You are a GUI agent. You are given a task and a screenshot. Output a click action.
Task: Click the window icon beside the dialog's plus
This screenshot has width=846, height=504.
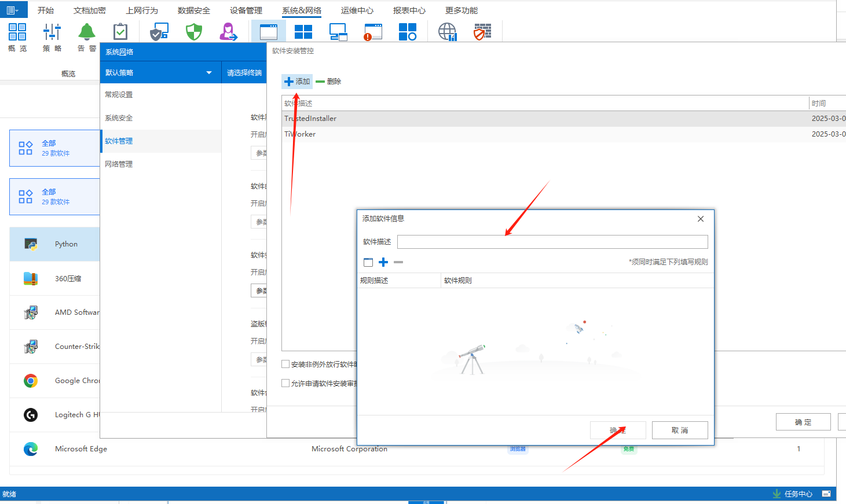coord(368,262)
